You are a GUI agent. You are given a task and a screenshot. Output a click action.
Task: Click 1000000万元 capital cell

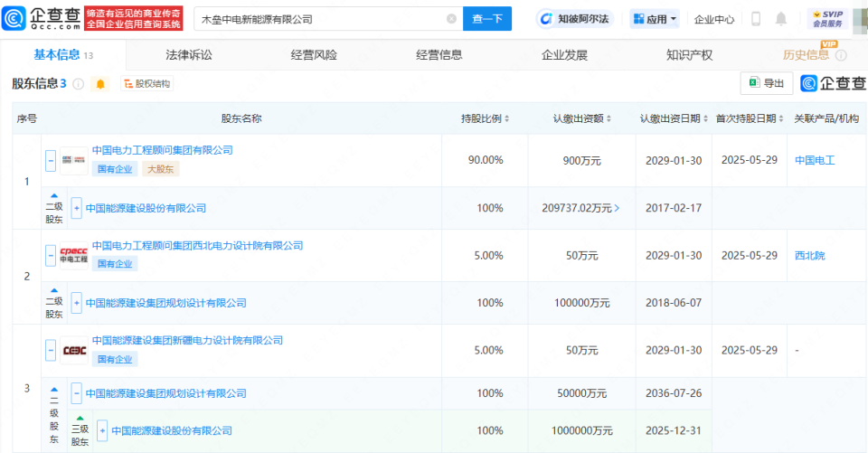point(581,430)
